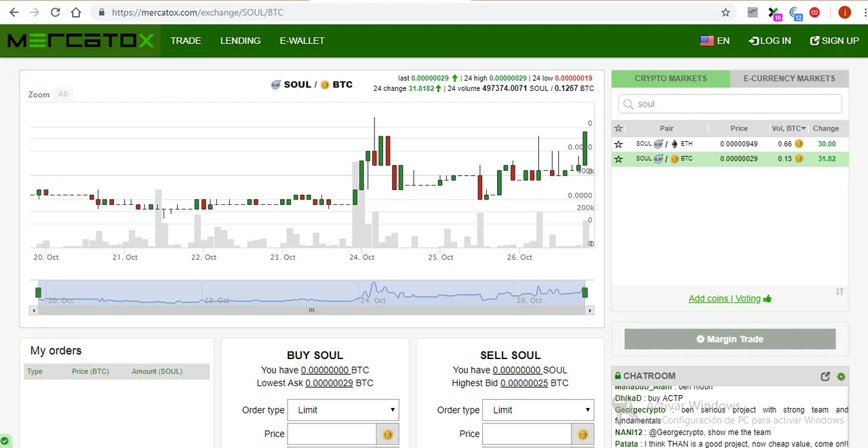
Task: Open the red swirl browser extension
Action: pos(814,12)
